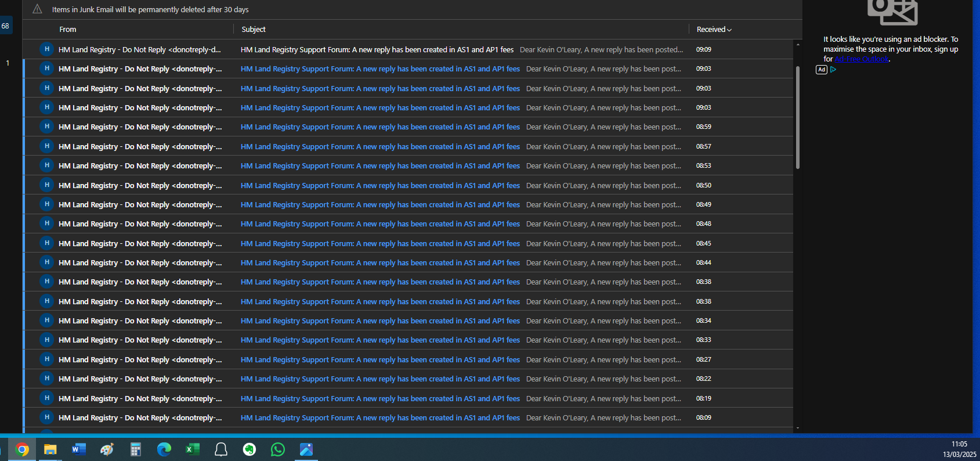Image resolution: width=980 pixels, height=461 pixels.
Task: Open the email received at 08:57
Action: click(x=380, y=147)
